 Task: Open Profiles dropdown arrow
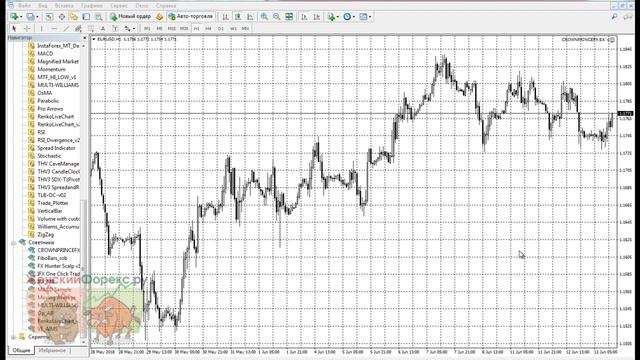[x=37, y=17]
